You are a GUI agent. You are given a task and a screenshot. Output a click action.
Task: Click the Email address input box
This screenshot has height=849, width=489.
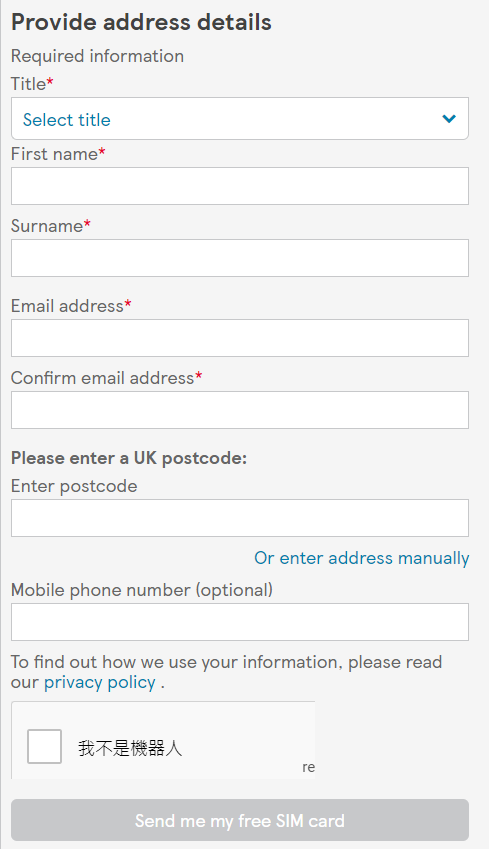tap(240, 338)
